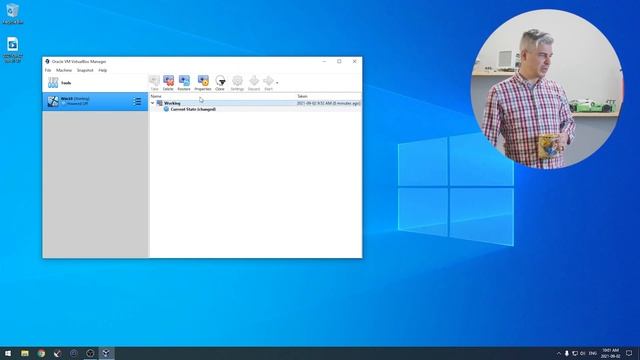Click the network tray icon
640x360 pixels.
pos(575,353)
